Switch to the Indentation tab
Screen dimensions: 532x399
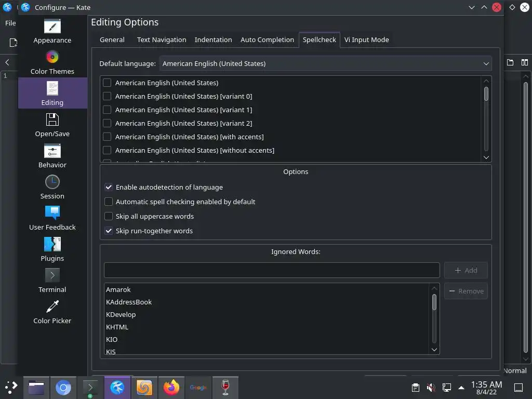[214, 39]
